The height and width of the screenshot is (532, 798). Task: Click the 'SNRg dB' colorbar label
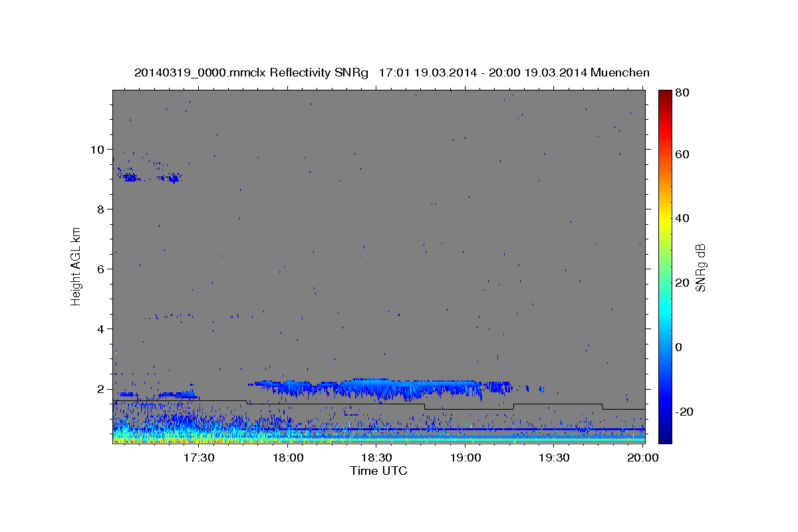[x=700, y=267]
